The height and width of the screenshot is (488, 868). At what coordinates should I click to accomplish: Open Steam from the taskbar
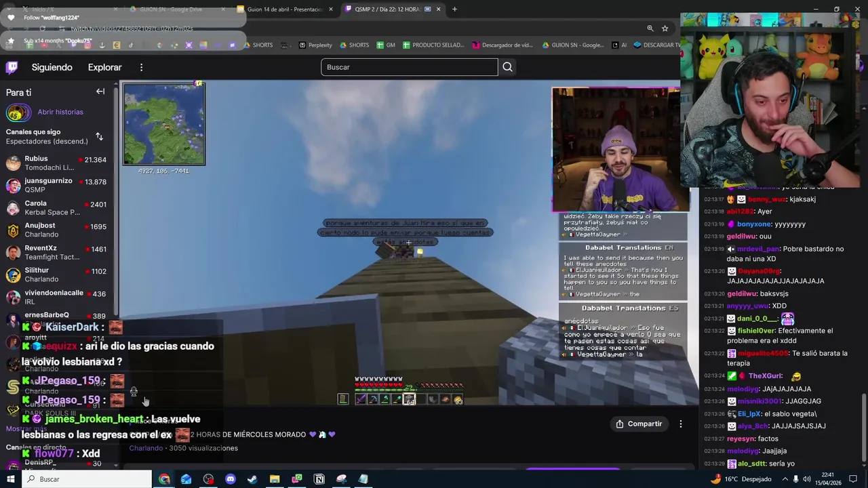(252, 479)
